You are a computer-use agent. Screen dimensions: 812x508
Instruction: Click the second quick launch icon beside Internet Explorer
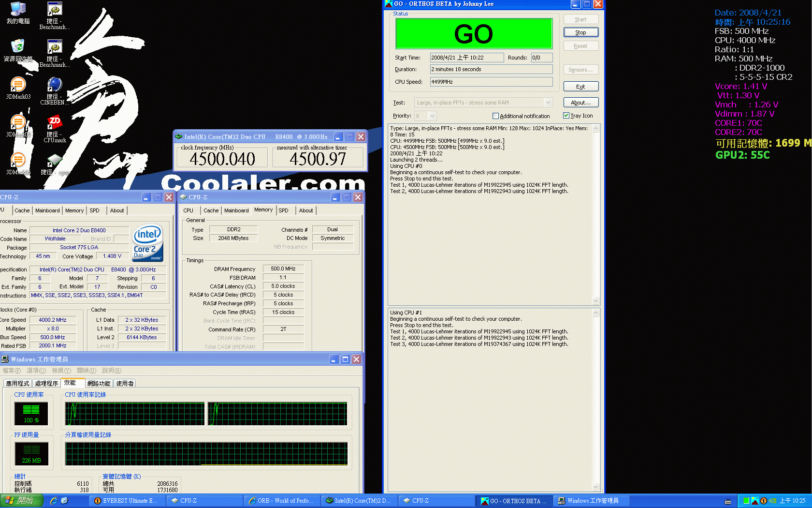pyautogui.click(x=64, y=501)
